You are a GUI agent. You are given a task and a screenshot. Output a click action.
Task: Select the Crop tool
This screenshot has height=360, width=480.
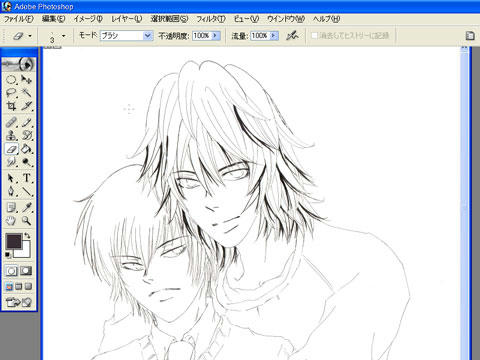(11, 106)
